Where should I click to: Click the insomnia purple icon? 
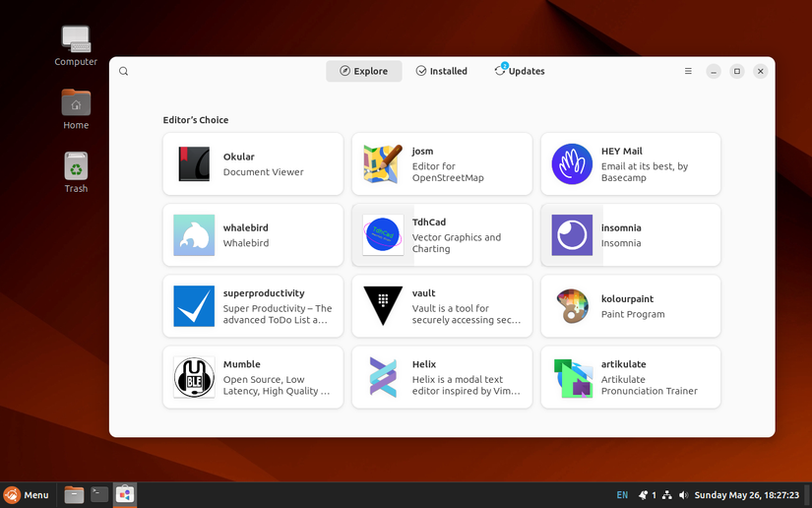(x=572, y=235)
